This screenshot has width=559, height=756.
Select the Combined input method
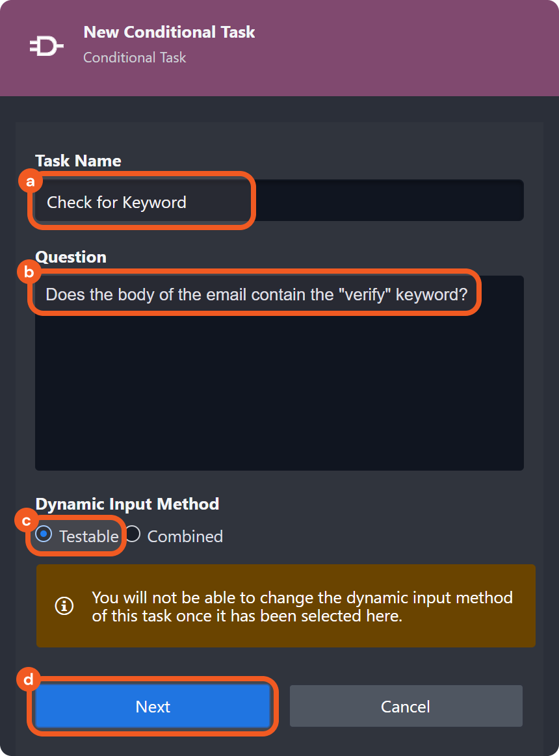(133, 534)
